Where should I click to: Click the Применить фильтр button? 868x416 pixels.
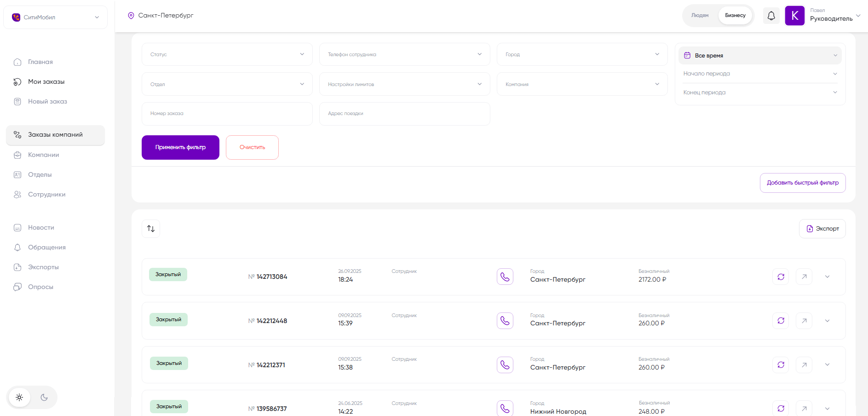coord(180,147)
